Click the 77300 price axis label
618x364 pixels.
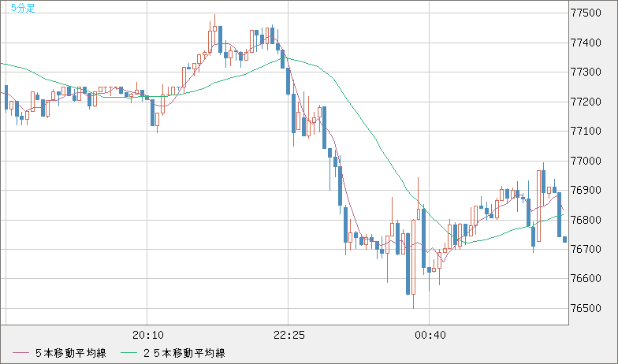586,72
